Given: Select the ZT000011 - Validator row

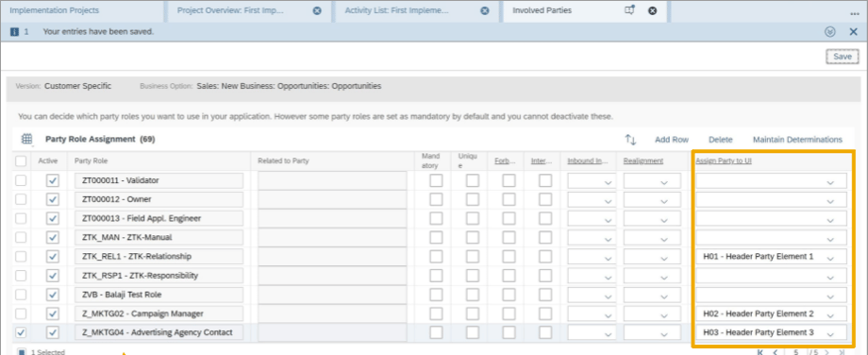Looking at the screenshot, I should coord(21,180).
